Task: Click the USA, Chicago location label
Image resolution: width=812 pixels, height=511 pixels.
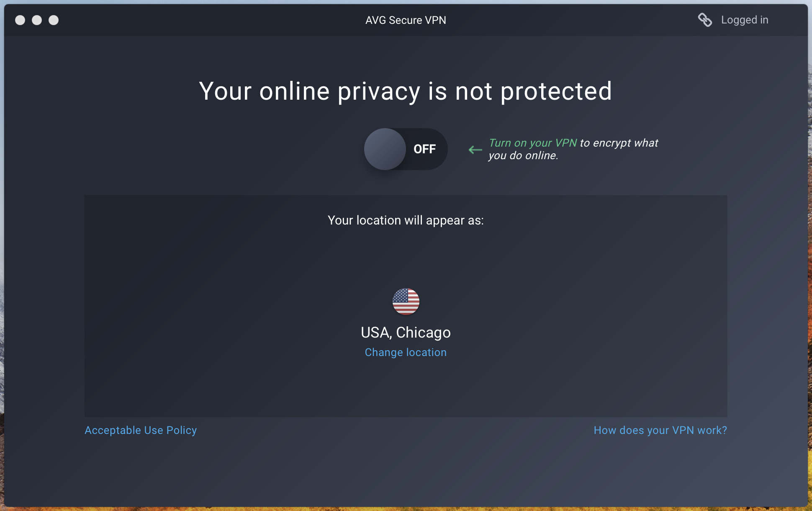Action: (x=406, y=332)
